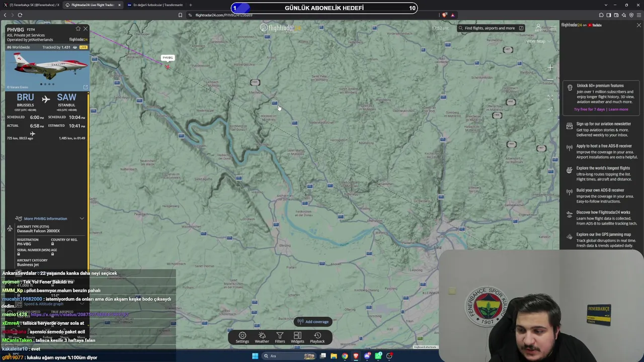Image resolution: width=644 pixels, height=362 pixels.
Task: Center map on my location
Action: coord(550,109)
